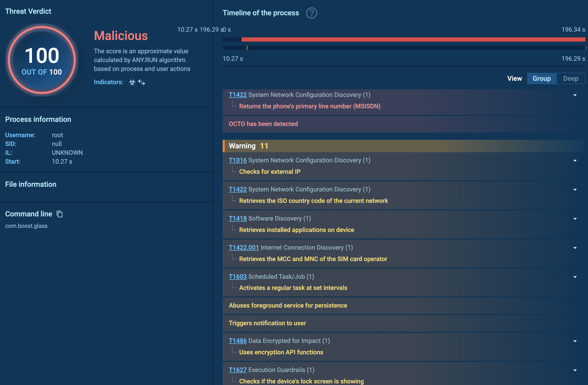Expand the MSISDN T1422 entry arrow
The height and width of the screenshot is (385, 588).
pos(575,95)
